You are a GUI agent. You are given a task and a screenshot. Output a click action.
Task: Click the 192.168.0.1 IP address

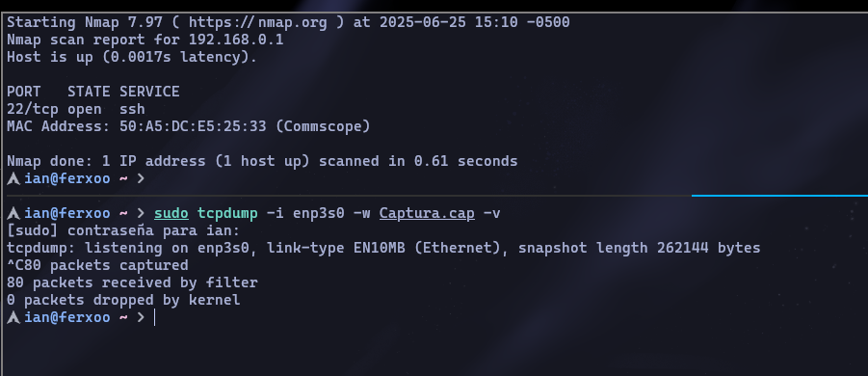(236, 40)
